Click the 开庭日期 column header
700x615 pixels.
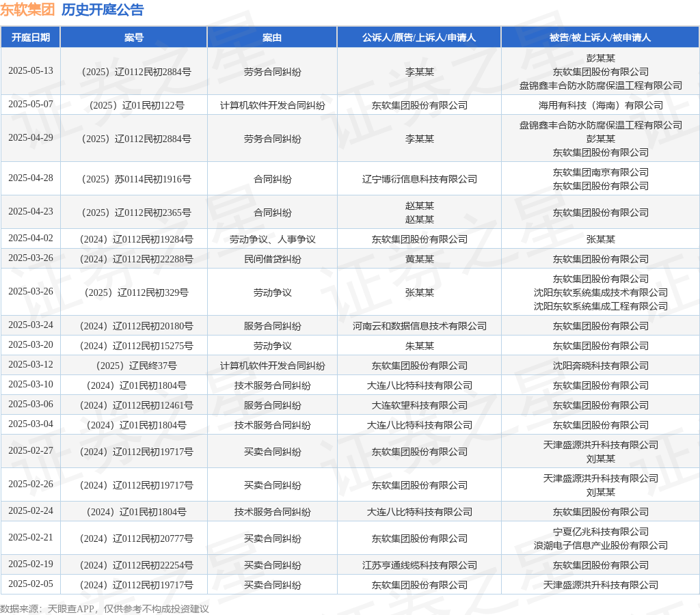pos(30,38)
